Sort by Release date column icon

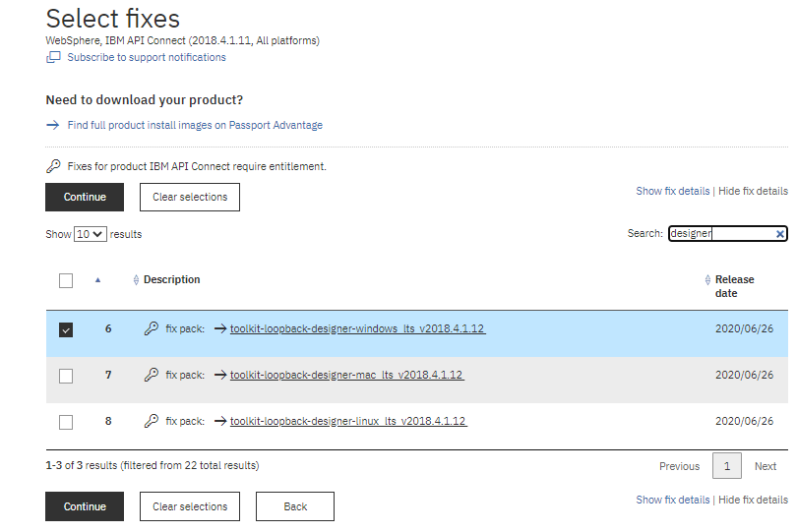point(707,280)
